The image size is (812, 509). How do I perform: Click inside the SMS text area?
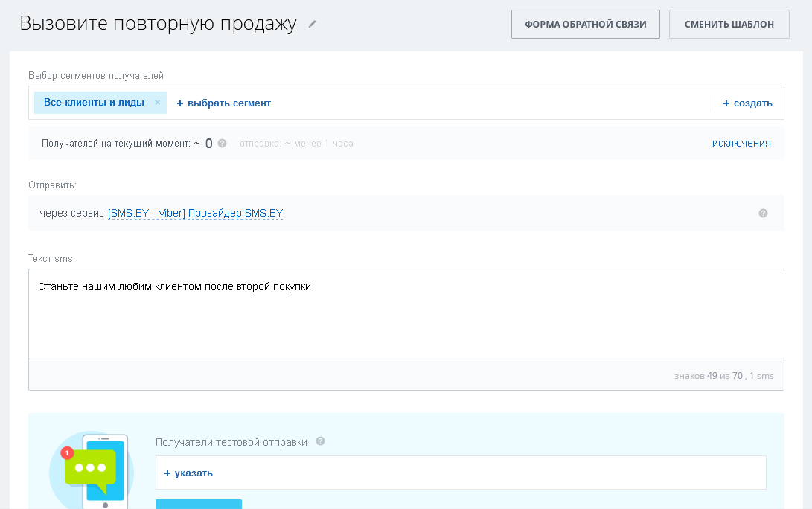(x=406, y=320)
